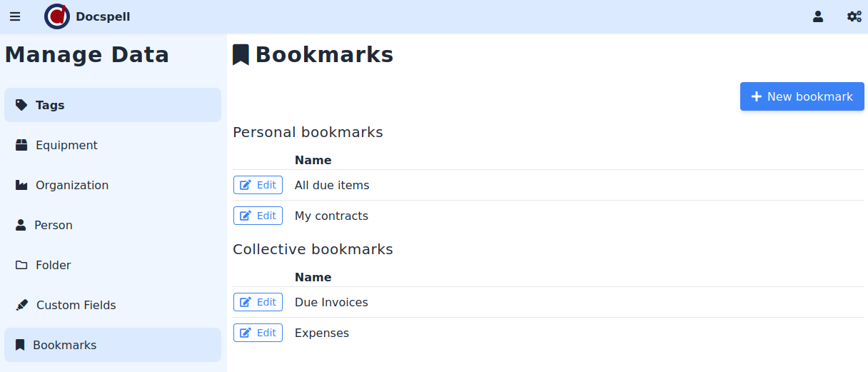Open the user profile menu icon
The height and width of the screenshot is (372, 868).
pyautogui.click(x=818, y=16)
